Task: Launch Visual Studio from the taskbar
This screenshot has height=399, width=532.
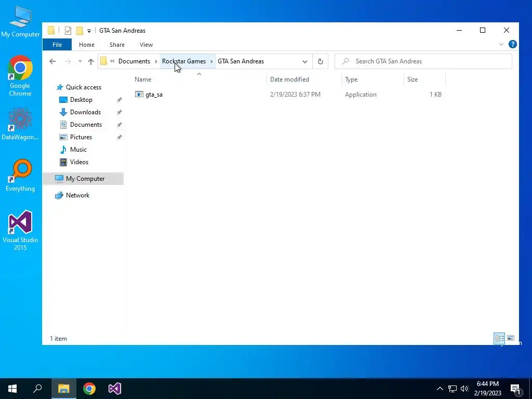Action: click(x=115, y=389)
